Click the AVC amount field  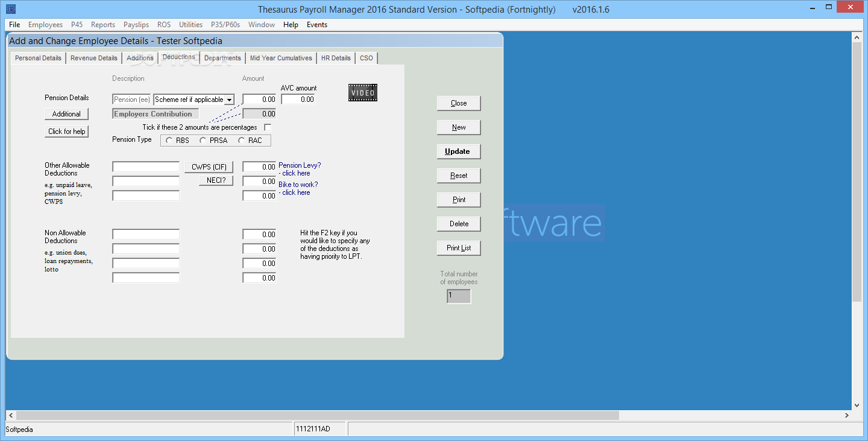point(298,100)
